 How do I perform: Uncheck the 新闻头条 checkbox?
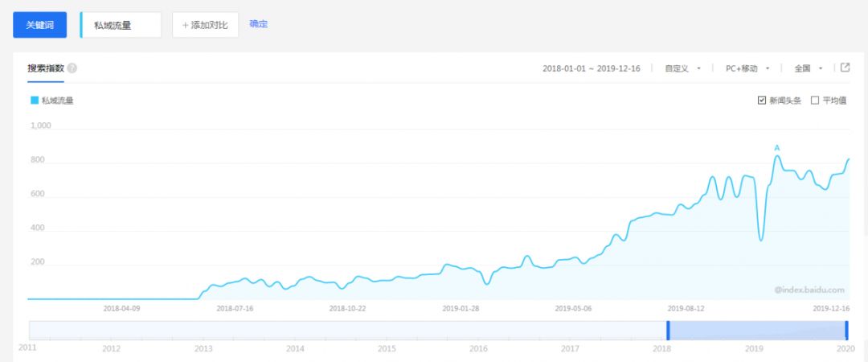[761, 101]
